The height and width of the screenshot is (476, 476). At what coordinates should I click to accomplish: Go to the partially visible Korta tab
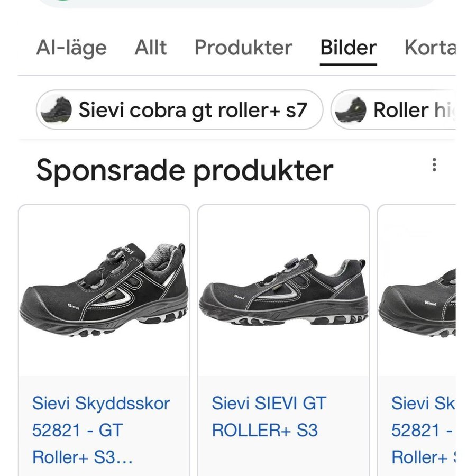coord(429,48)
